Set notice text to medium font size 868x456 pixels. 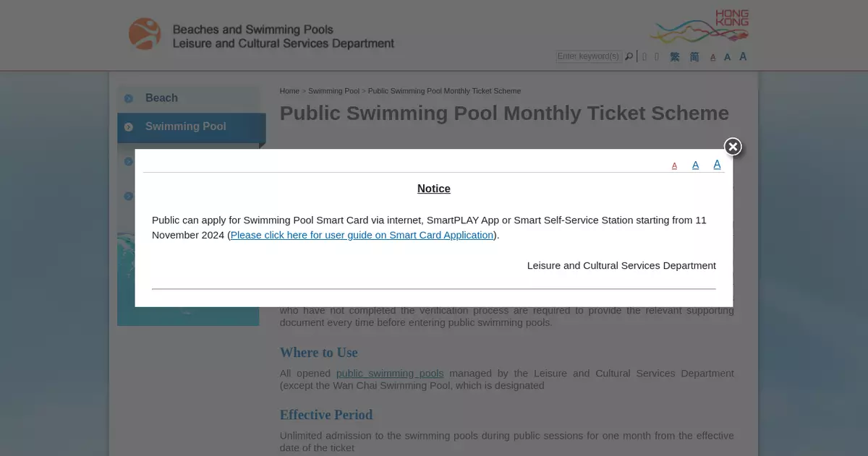click(x=695, y=165)
